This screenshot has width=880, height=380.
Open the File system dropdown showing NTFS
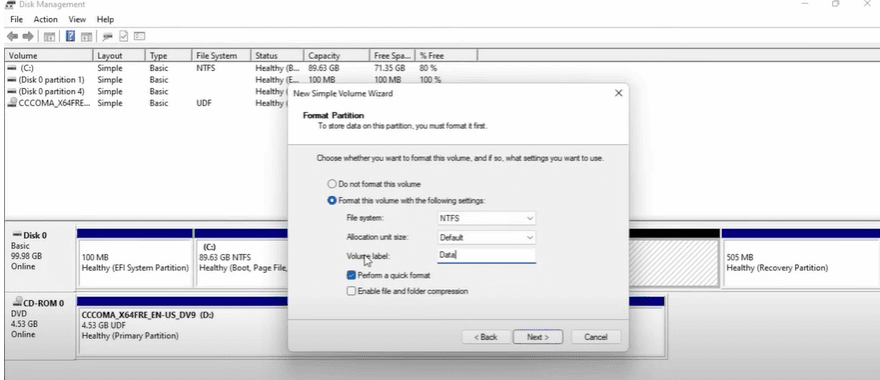point(486,218)
